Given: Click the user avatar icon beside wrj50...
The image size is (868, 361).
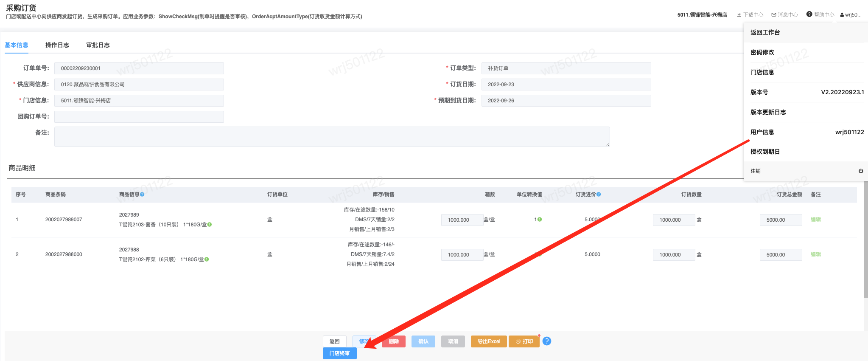Looking at the screenshot, I should [842, 15].
